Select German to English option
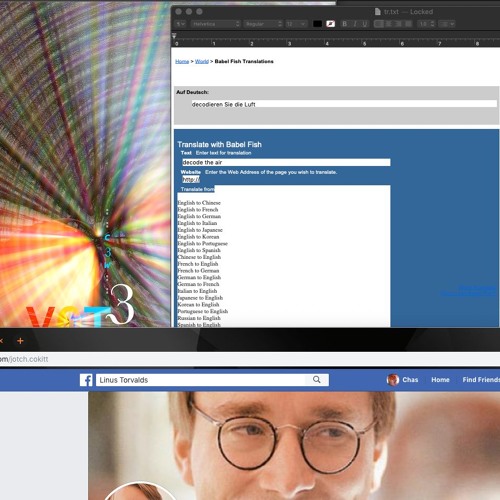This screenshot has width=500, height=500. (199, 277)
